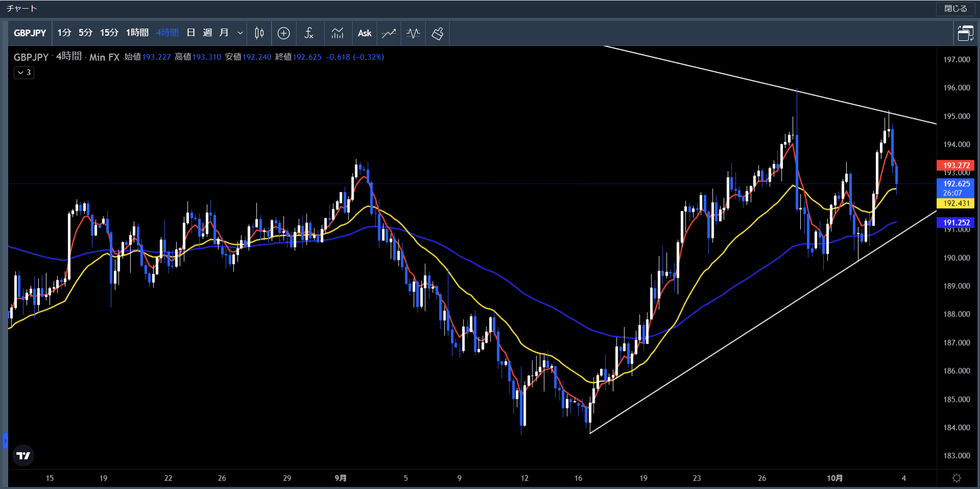Open the indicators fx icon
The height and width of the screenshot is (489, 980).
[309, 33]
